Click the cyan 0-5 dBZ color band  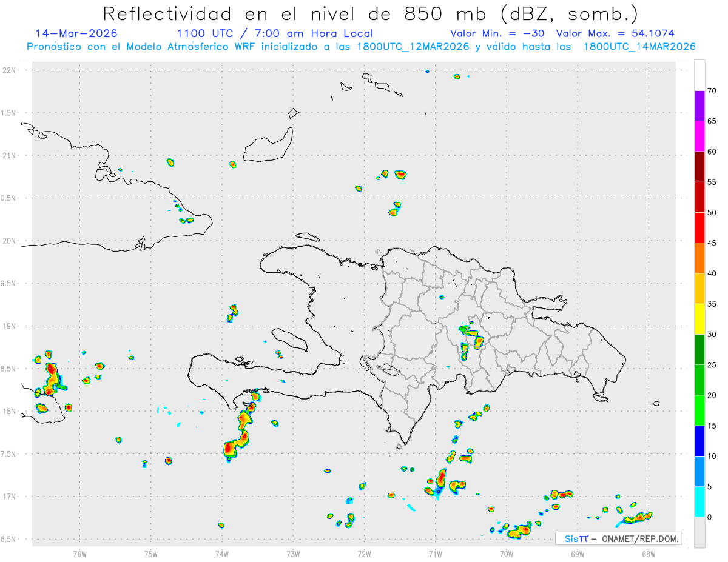click(699, 502)
